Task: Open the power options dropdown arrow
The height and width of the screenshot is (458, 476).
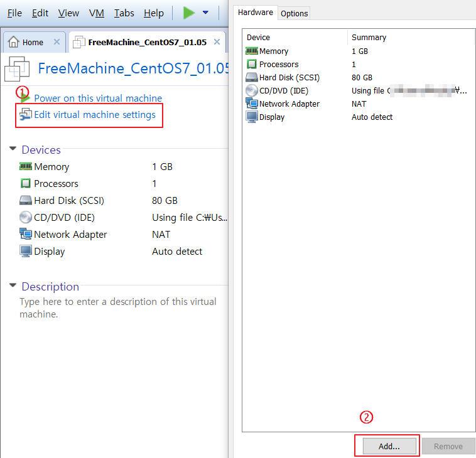Action: coord(205,13)
